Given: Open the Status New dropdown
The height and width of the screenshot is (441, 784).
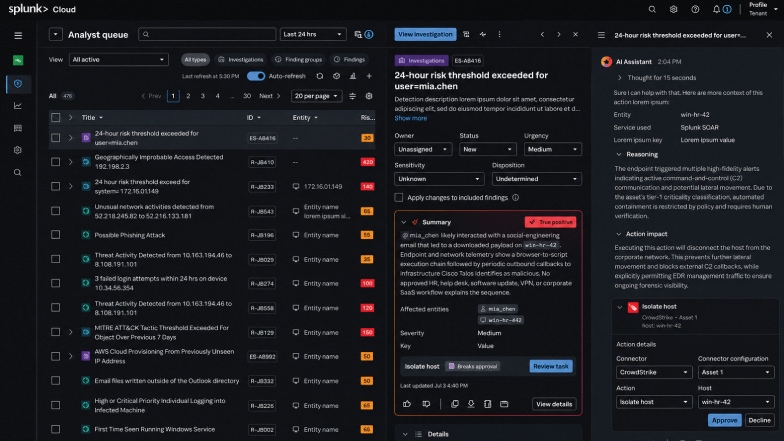Looking at the screenshot, I should click(488, 150).
